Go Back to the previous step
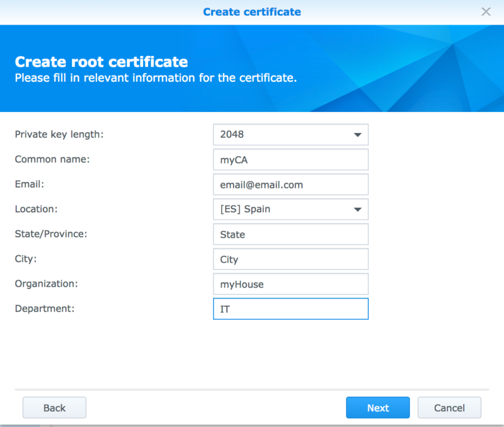This screenshot has height=427, width=504. (x=54, y=407)
